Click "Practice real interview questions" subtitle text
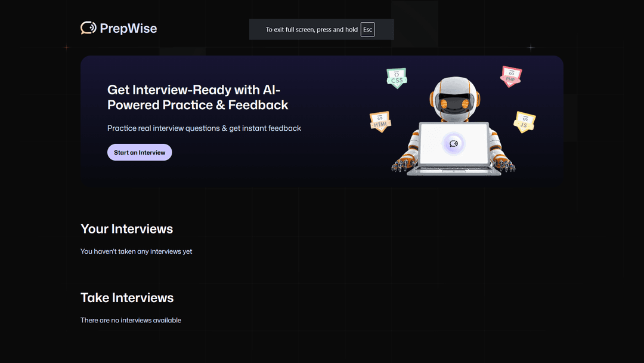 click(204, 128)
